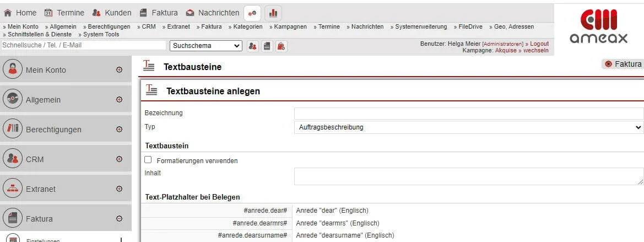Click the Logout link
Viewport: 644px width, 242px height.
539,44
